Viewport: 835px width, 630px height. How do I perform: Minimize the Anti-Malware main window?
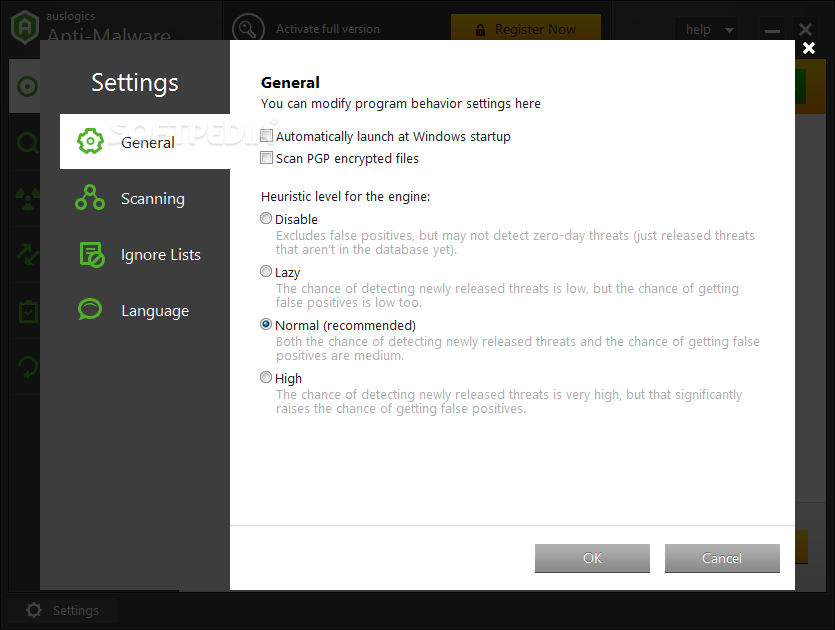tap(772, 30)
